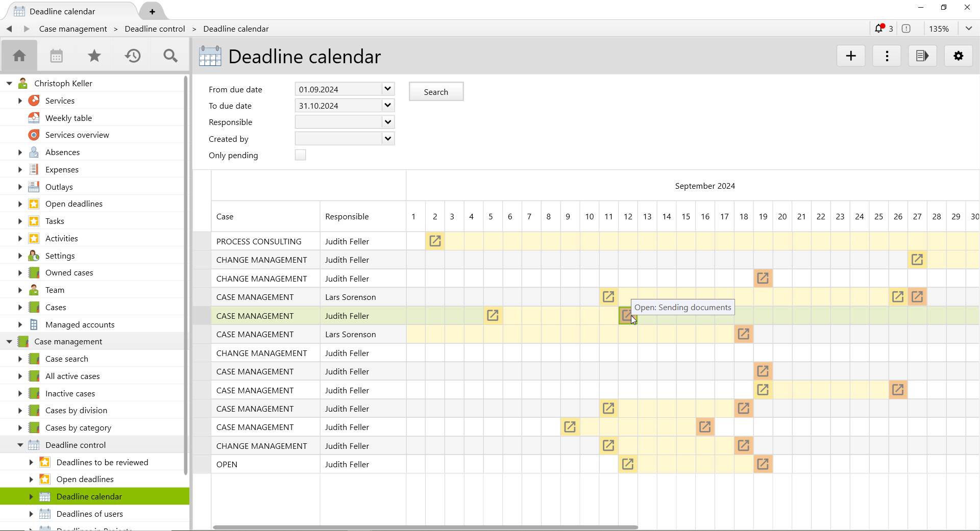980x531 pixels.
Task: Select Deadlines to be reviewed in the sidebar
Action: pos(102,462)
